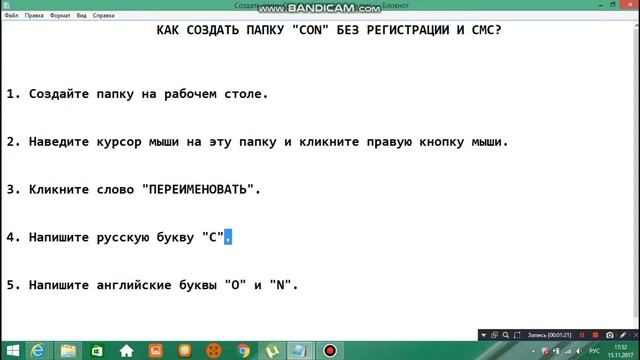Image resolution: width=640 pixels, height=360 pixels.
Task: Click the Notepad vertical scrollbar track
Action: pos(637,173)
